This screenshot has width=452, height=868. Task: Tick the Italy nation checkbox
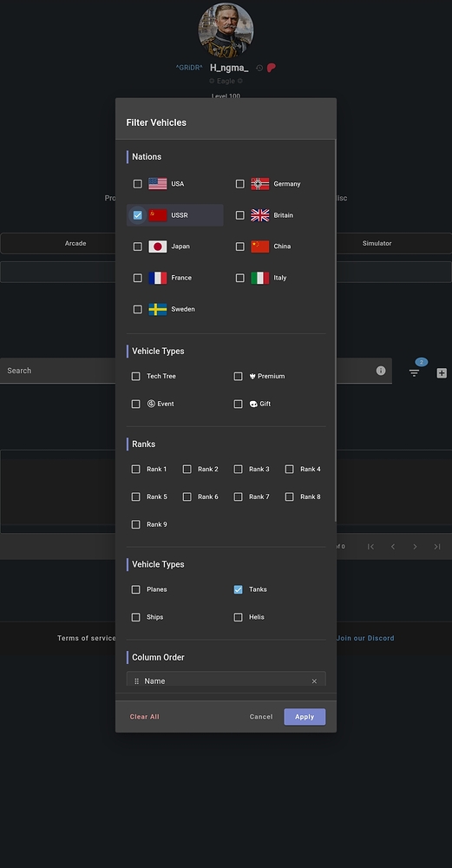(x=240, y=278)
